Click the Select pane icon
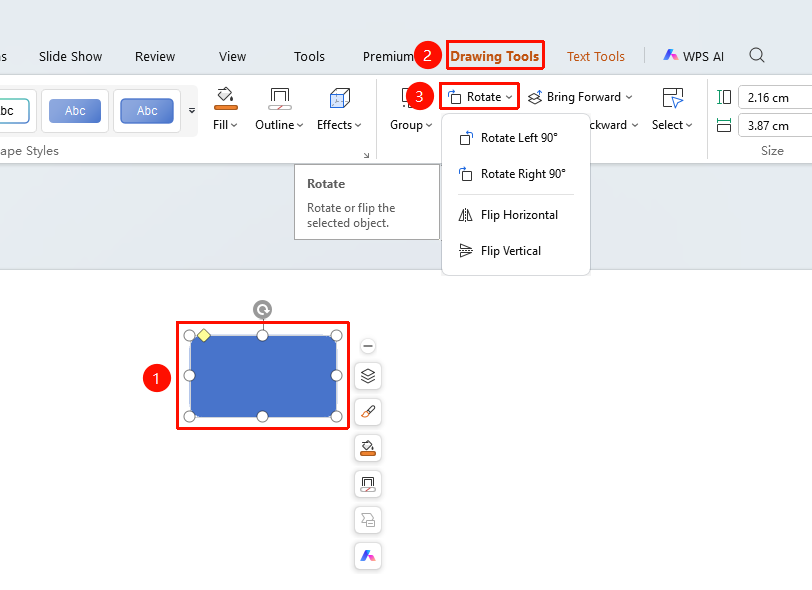Image resolution: width=812 pixels, height=590 pixels. pos(672,98)
